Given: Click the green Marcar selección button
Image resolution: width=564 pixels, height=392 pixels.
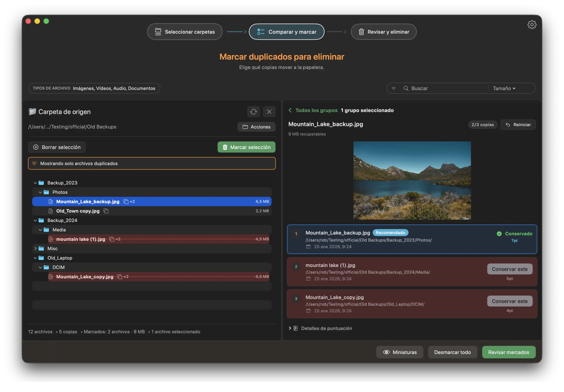Looking at the screenshot, I should 246,147.
